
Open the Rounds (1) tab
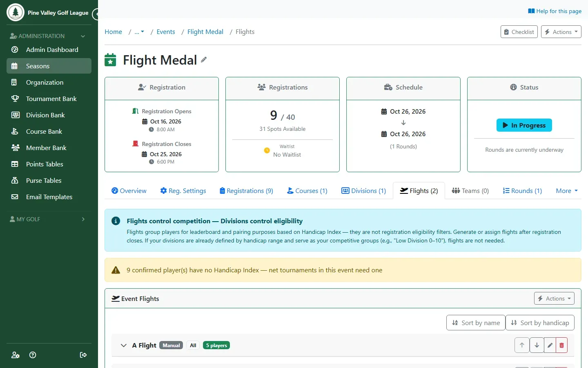(x=522, y=191)
